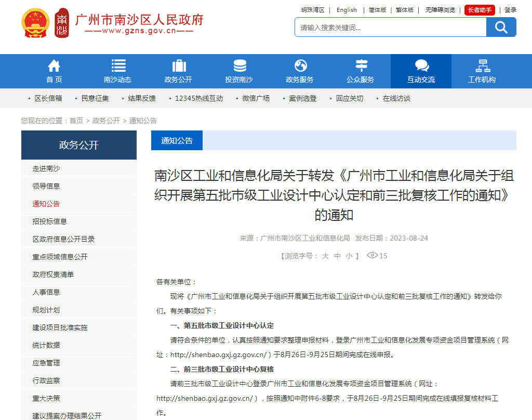Click 政务公开 in the breadcrumb
Image resolution: width=532 pixels, height=420 pixels.
pos(106,121)
